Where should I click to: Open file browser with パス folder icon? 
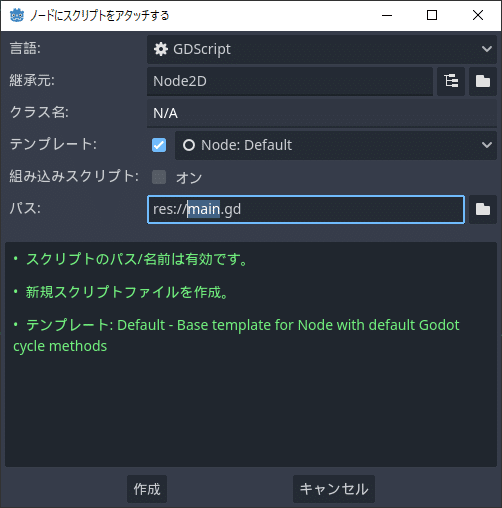point(483,209)
